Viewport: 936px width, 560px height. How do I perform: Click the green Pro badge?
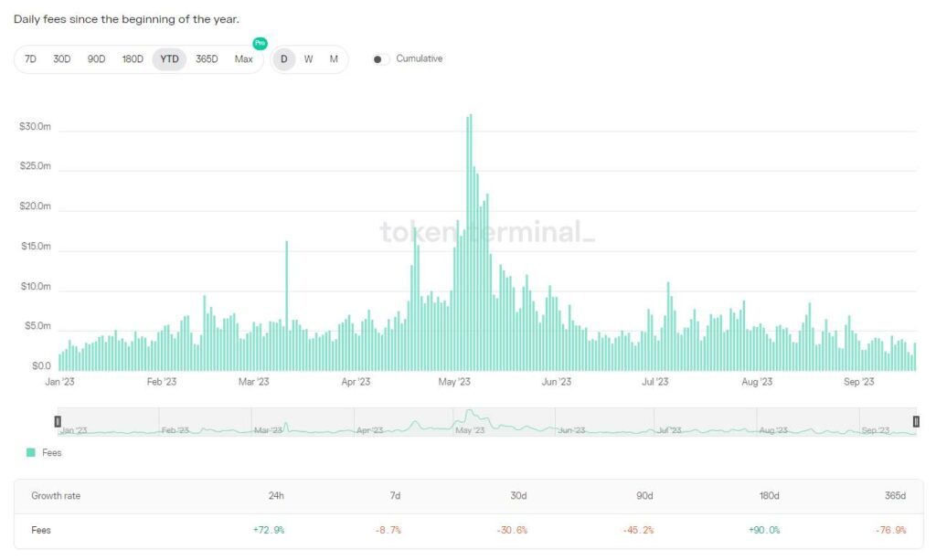260,43
